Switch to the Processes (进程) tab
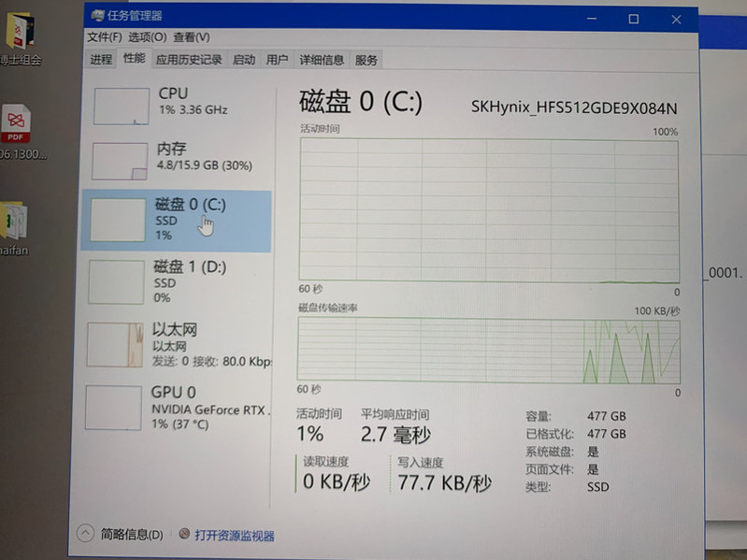The image size is (747, 560). pyautogui.click(x=101, y=60)
